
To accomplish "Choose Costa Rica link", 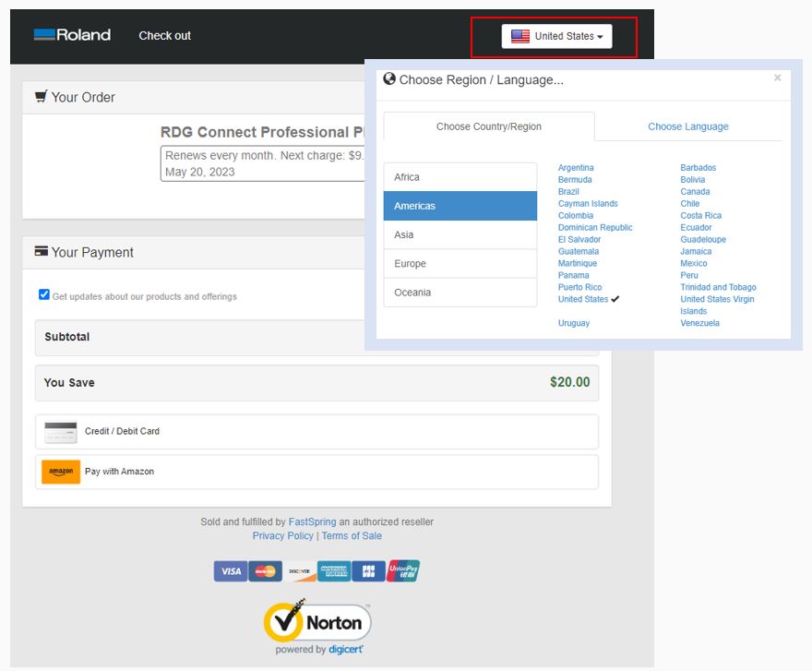I will click(x=700, y=215).
